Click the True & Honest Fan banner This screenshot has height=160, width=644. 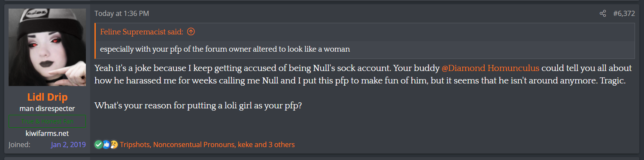point(47,121)
